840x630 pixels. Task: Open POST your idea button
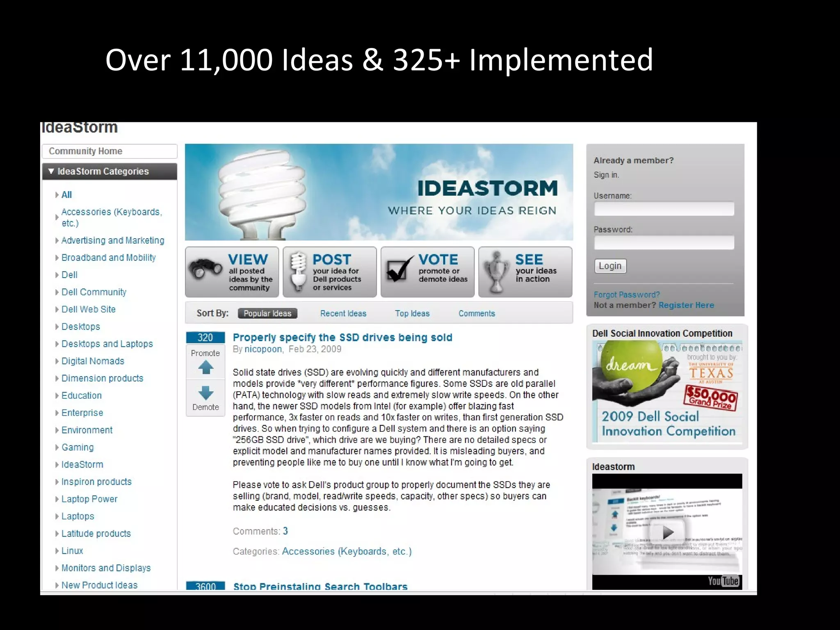[x=330, y=272]
